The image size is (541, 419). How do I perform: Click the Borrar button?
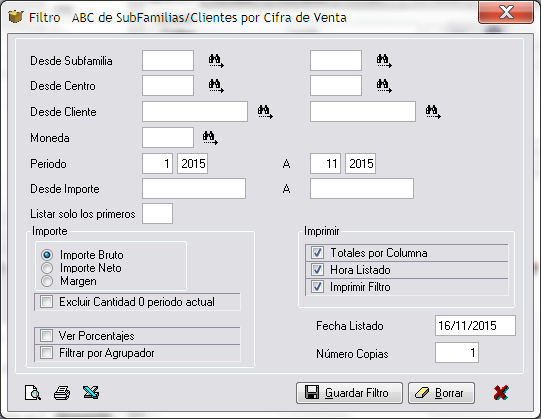click(441, 393)
